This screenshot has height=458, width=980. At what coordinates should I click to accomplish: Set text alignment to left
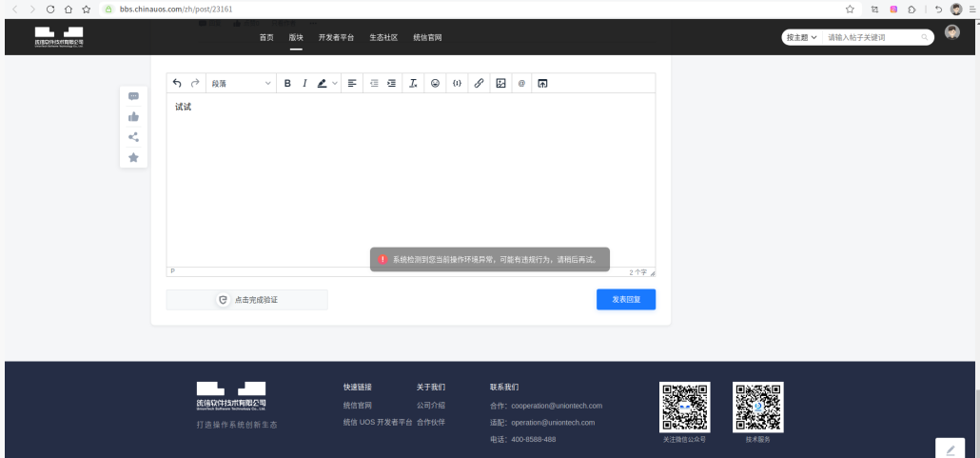coord(352,83)
